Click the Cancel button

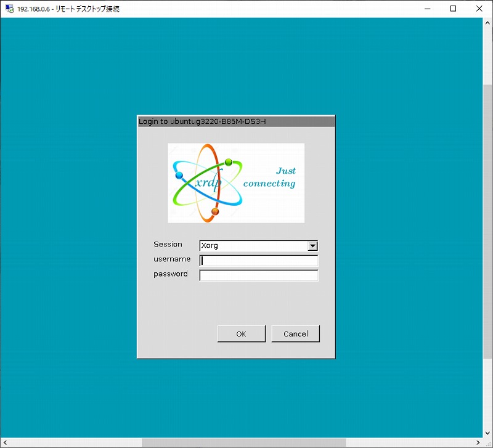(296, 333)
